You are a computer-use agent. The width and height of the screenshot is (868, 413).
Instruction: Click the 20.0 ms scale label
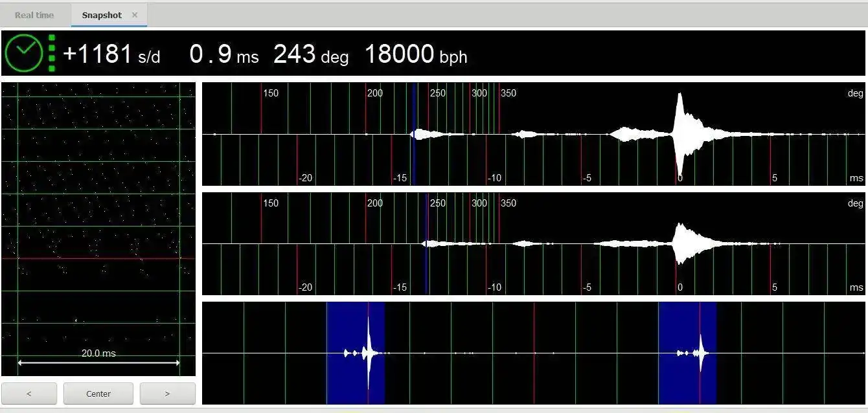click(x=98, y=353)
